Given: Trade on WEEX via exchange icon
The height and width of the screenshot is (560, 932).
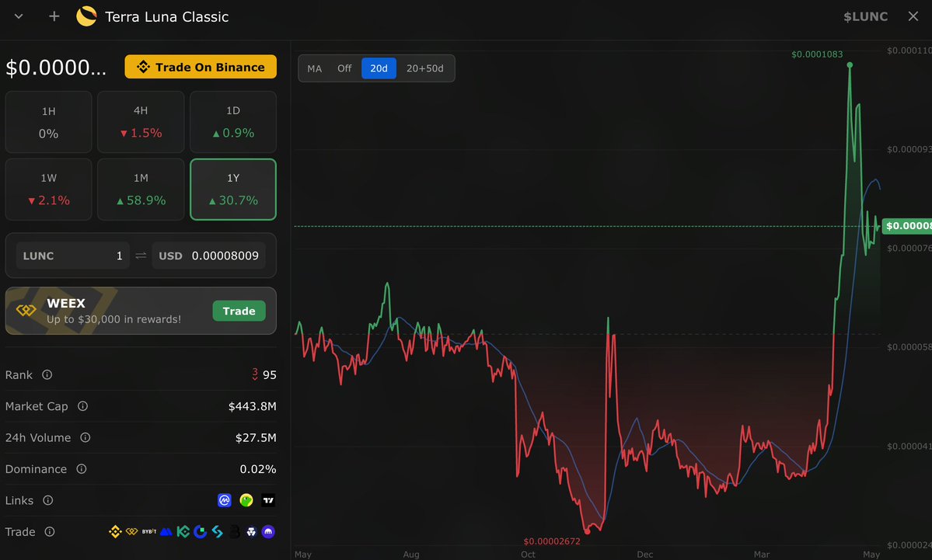Looking at the screenshot, I should (131, 532).
